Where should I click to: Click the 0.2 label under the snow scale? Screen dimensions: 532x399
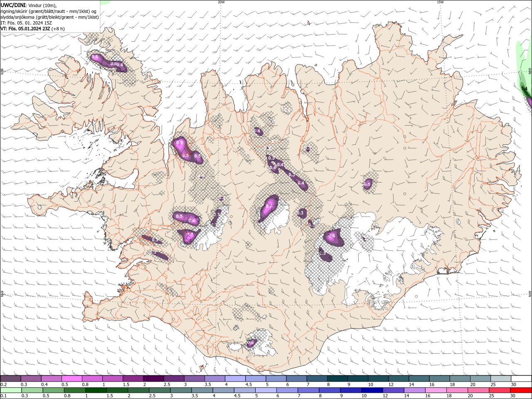tap(3, 384)
